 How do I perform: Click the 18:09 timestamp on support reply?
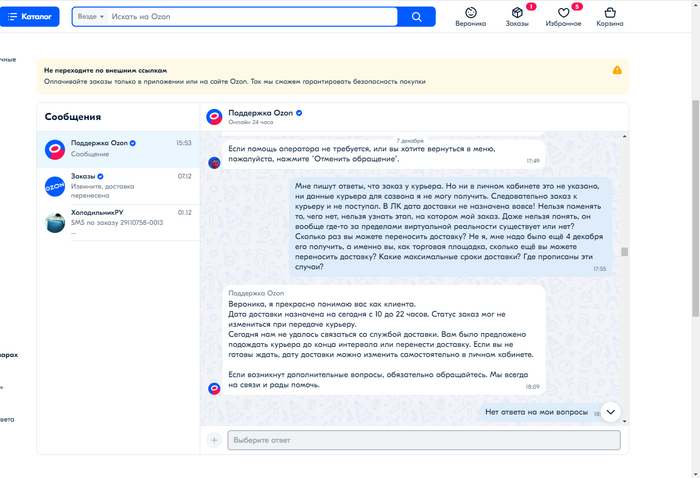click(532, 387)
